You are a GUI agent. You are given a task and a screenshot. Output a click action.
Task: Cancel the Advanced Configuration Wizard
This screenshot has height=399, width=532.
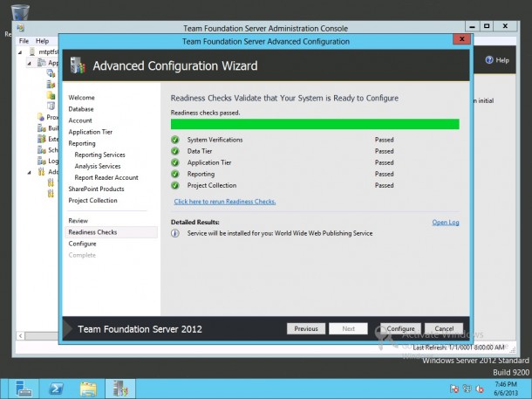444,328
